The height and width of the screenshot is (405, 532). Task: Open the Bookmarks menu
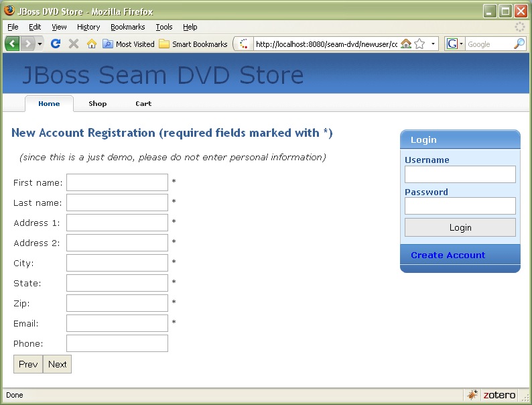[x=127, y=27]
